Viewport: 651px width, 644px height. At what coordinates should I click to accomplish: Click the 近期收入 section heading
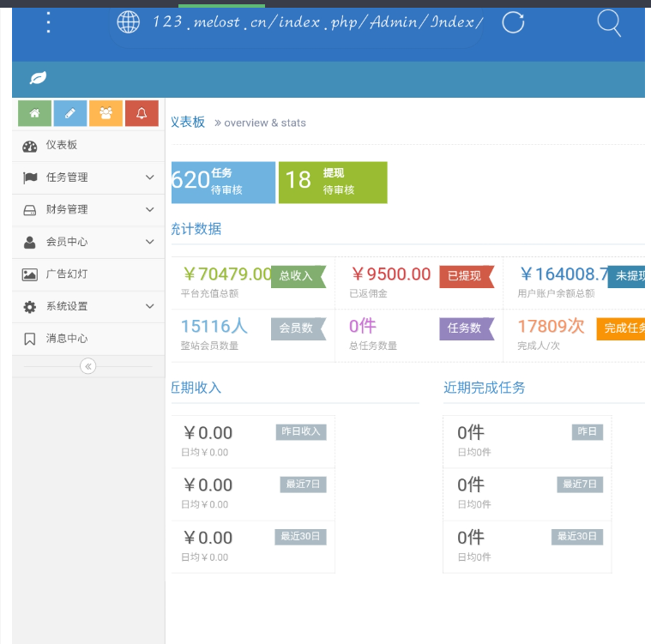point(196,388)
